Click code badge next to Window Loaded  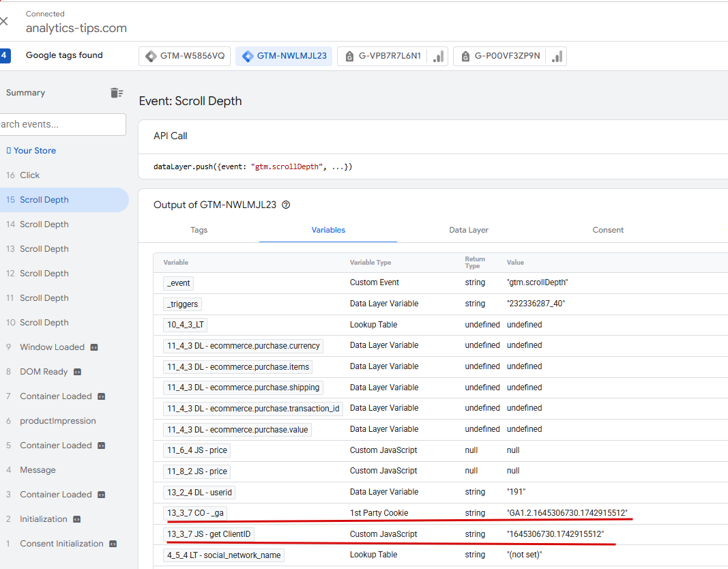93,347
